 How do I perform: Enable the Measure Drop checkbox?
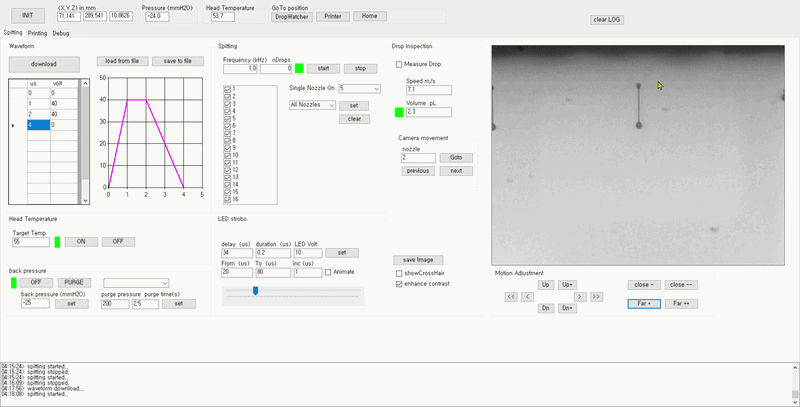[x=401, y=65]
